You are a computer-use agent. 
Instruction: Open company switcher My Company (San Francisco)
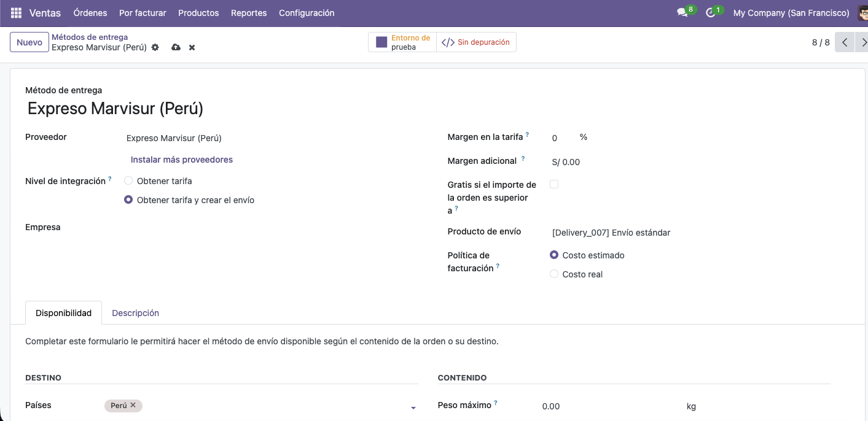tap(791, 13)
